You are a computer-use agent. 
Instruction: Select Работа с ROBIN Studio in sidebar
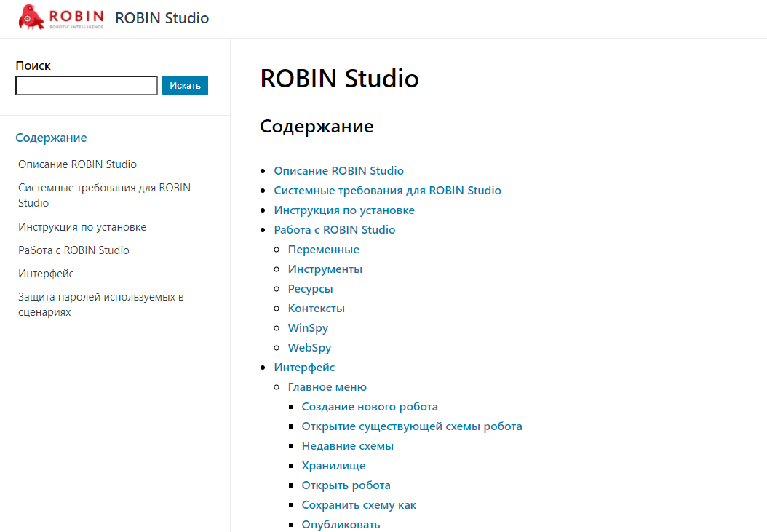(73, 250)
